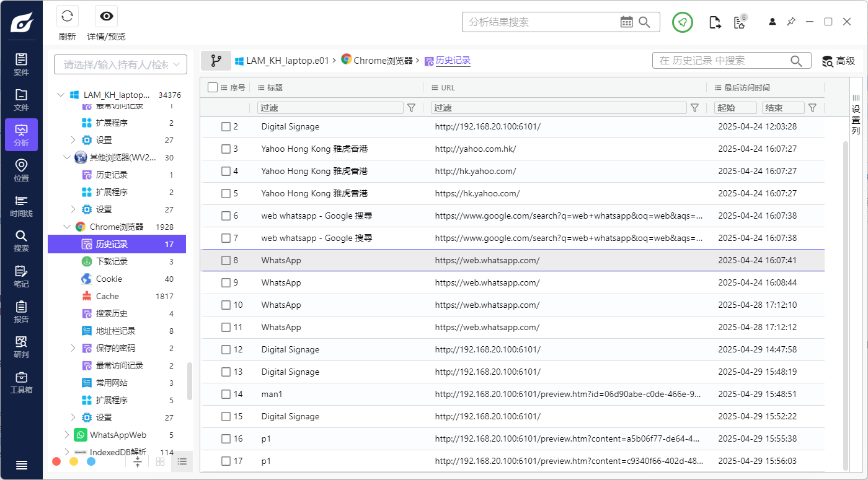
Task: Open the 时间线 sidebar section
Action: 21,206
